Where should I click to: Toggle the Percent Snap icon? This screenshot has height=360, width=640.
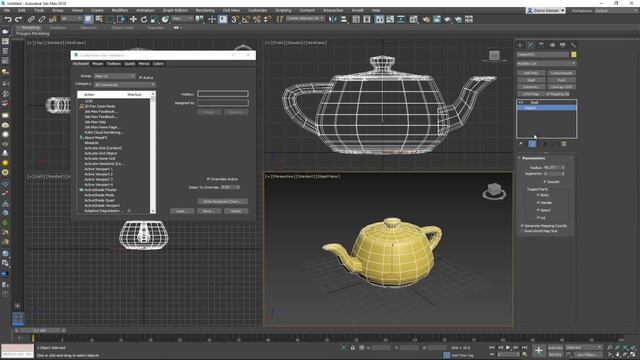pyautogui.click(x=257, y=19)
